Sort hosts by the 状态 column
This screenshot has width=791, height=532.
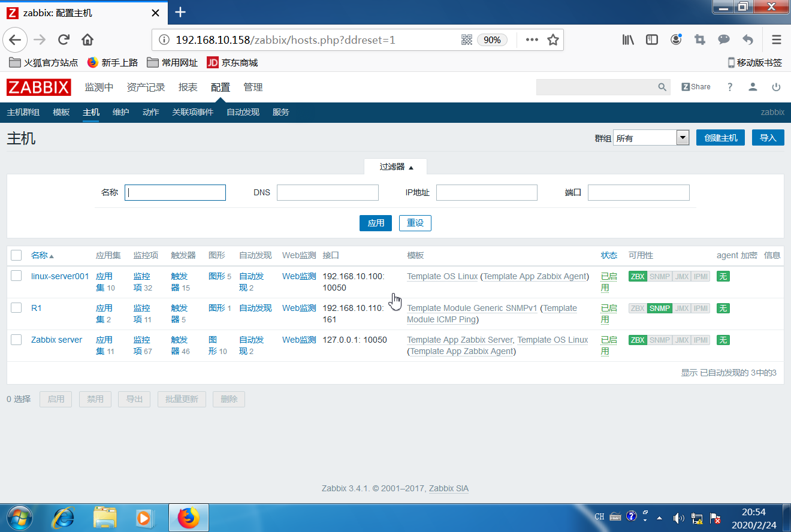click(x=609, y=255)
